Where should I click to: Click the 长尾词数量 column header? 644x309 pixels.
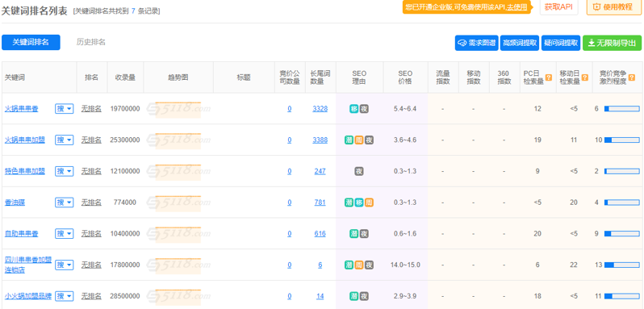(x=320, y=77)
